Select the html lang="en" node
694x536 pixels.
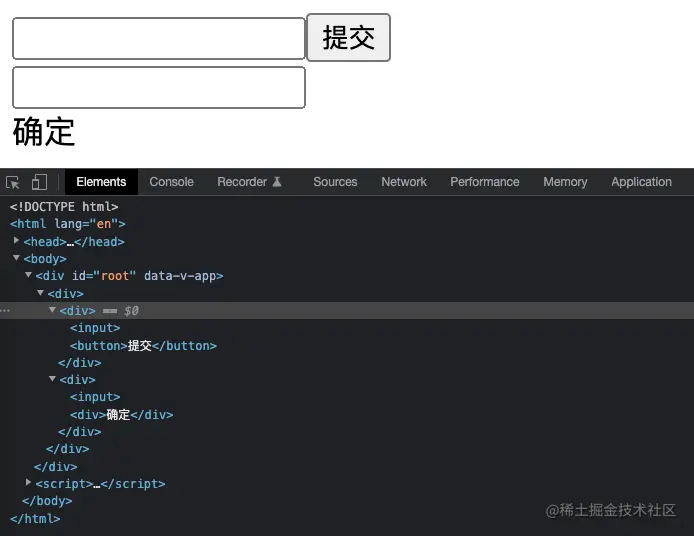pos(68,224)
